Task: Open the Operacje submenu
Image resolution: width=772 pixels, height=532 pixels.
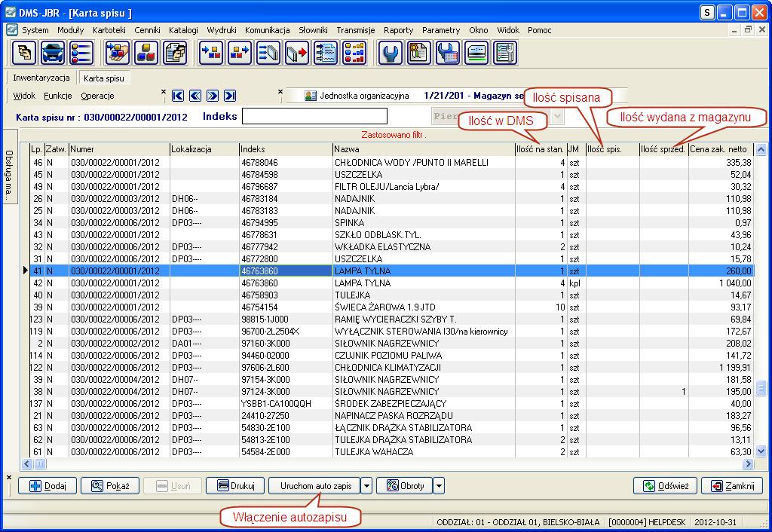Action: click(x=97, y=96)
